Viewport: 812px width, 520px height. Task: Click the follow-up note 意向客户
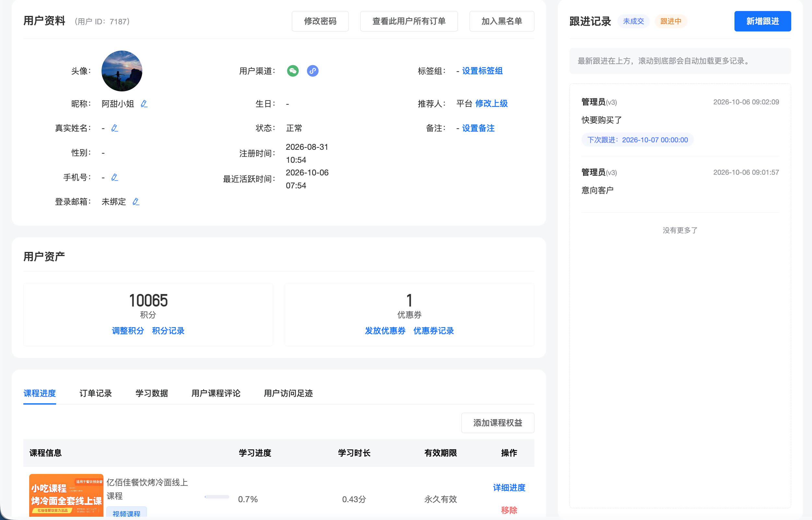597,190
